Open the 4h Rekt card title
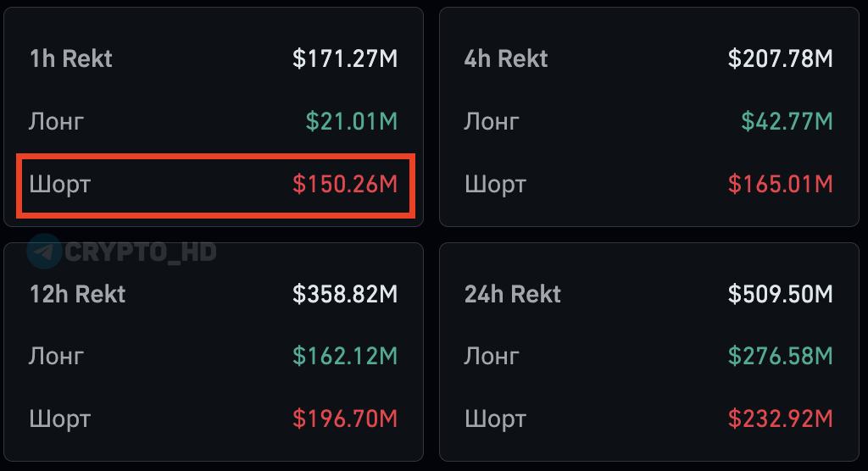 click(506, 58)
